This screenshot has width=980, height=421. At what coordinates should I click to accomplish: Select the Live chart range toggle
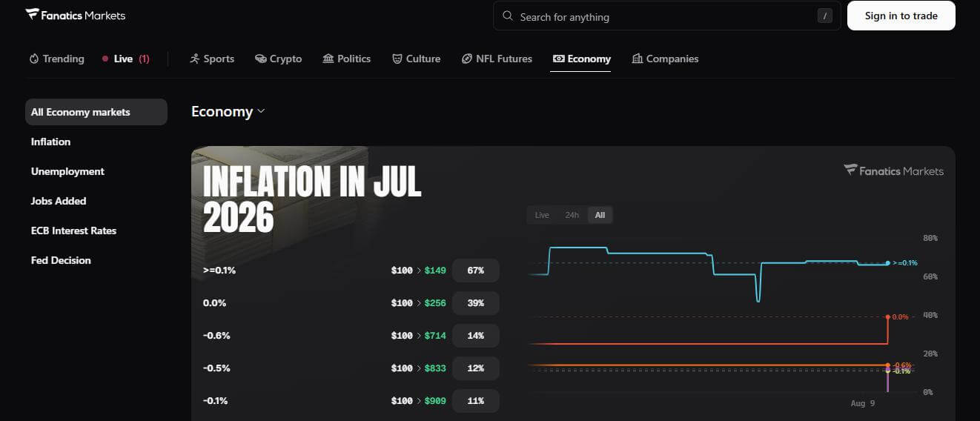(x=542, y=215)
